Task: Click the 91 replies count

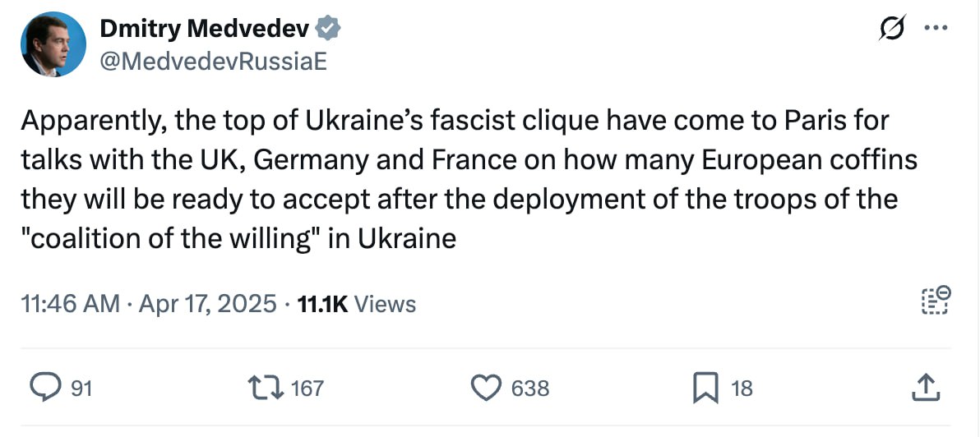Action: click(x=81, y=388)
